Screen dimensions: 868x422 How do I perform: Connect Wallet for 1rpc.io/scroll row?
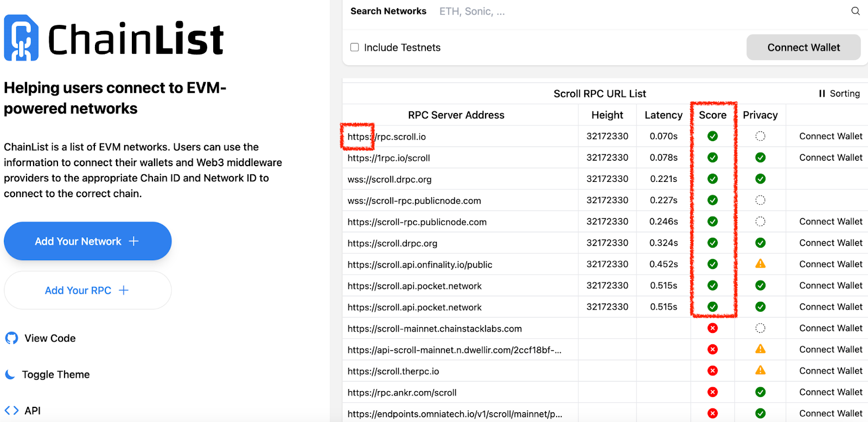[x=831, y=158]
